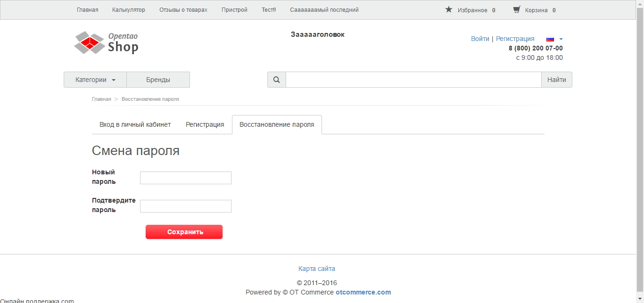Click the working hours text с 9:00 до 18:00
This screenshot has height=303, width=644.
(539, 57)
